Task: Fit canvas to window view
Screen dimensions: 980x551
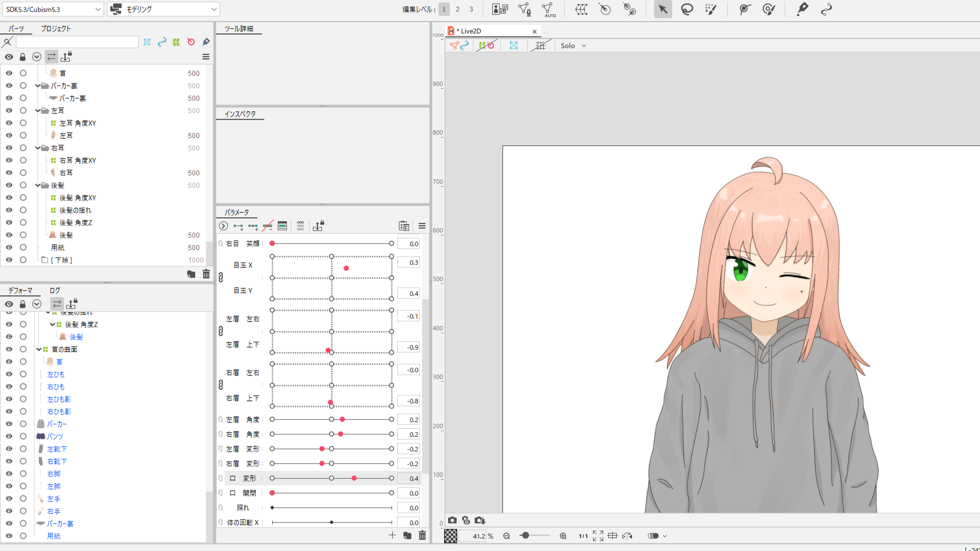Action: 598,536
